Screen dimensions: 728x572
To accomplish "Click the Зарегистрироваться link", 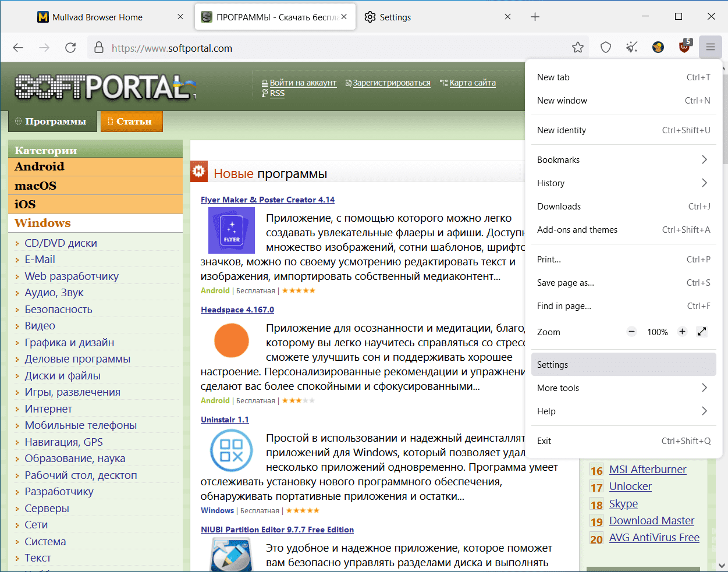I will (x=392, y=83).
